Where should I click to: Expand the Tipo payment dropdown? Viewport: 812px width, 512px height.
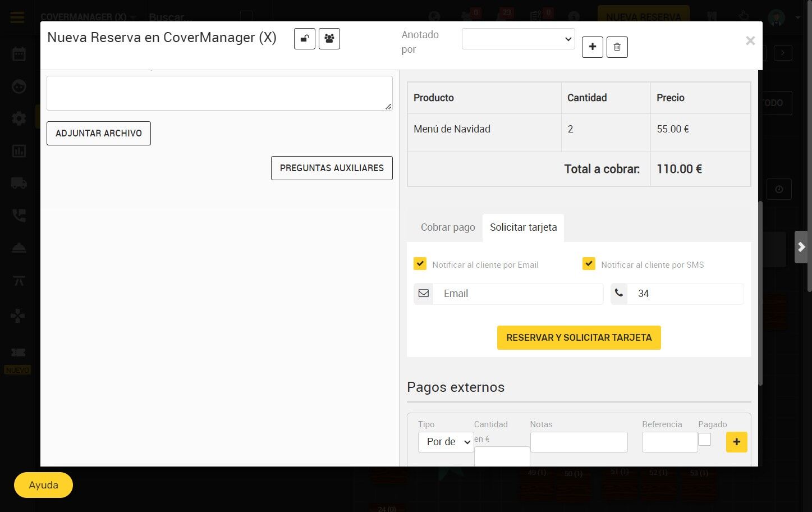click(x=446, y=442)
